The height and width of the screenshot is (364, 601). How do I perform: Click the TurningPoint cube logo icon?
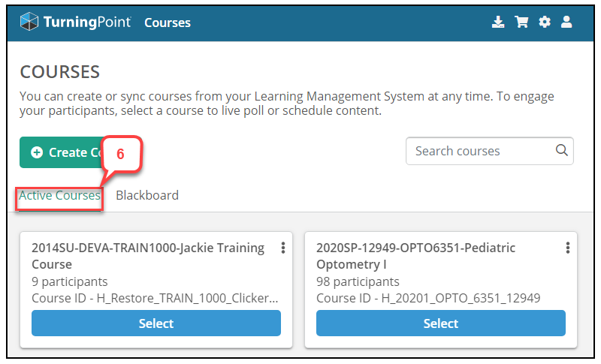[x=29, y=22]
